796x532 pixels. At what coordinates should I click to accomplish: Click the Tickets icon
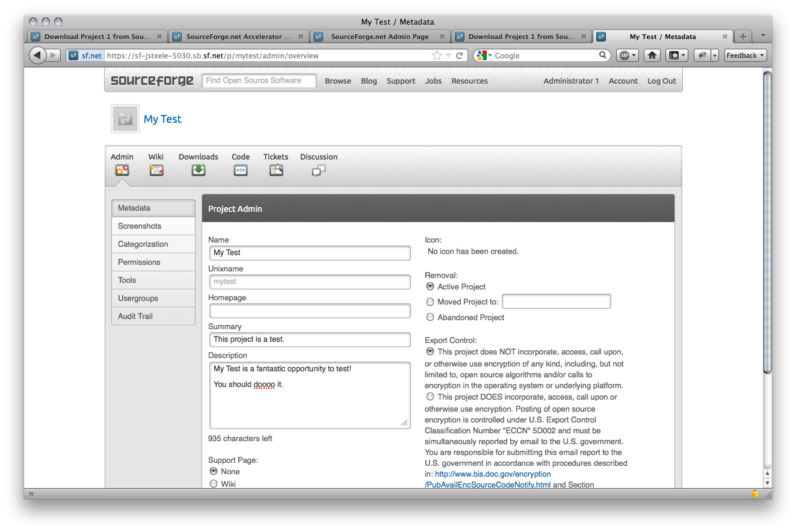pyautogui.click(x=276, y=170)
